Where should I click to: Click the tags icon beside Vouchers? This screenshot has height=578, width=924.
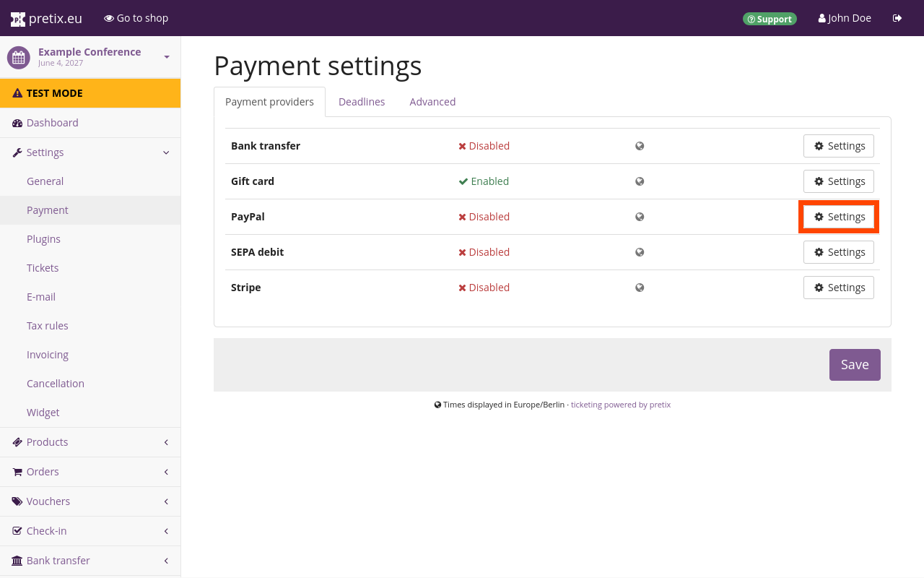coord(17,501)
